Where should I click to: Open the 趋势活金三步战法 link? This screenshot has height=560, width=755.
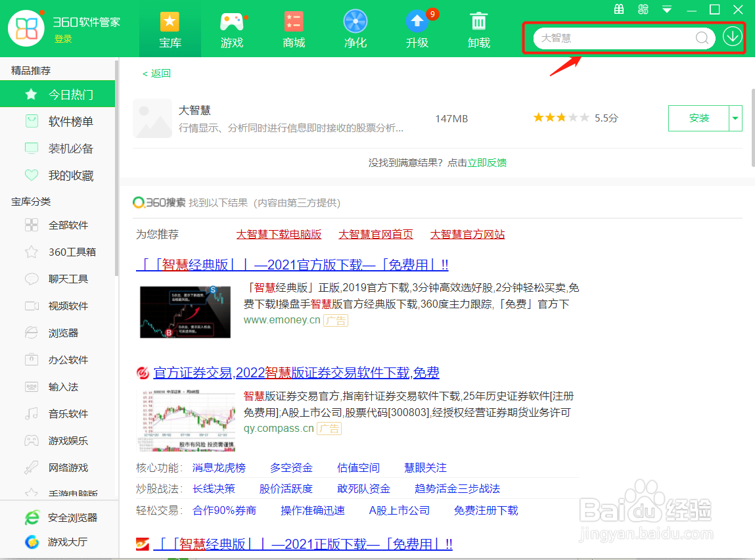[457, 489]
